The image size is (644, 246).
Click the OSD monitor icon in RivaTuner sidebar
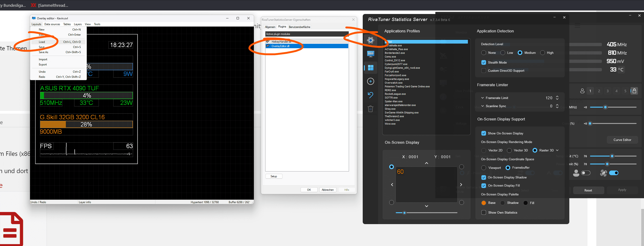tap(370, 54)
